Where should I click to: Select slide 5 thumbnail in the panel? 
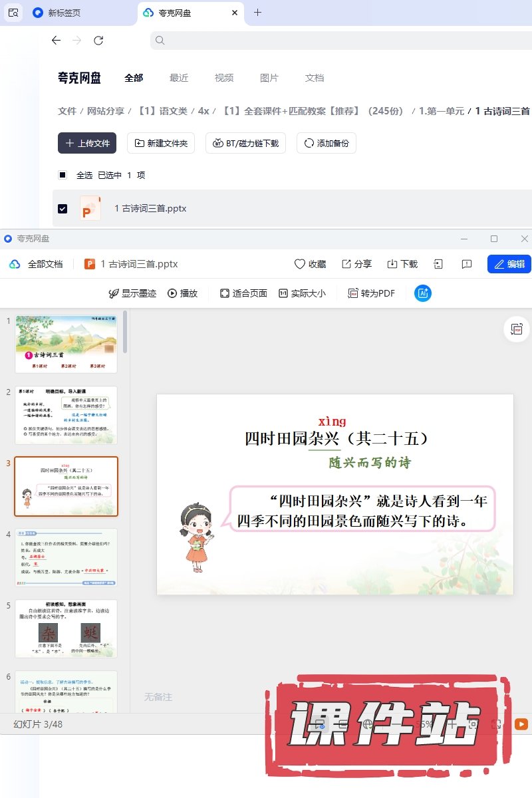coord(66,628)
